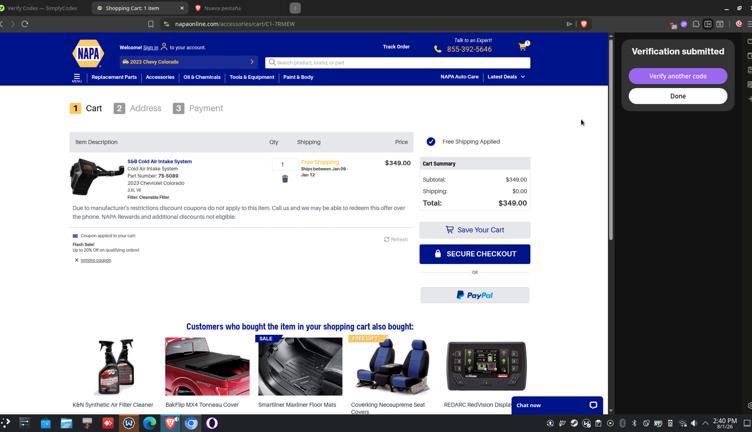Open REDARC RedVision Display thumbnail
This screenshot has height=432, width=752.
coord(486,366)
